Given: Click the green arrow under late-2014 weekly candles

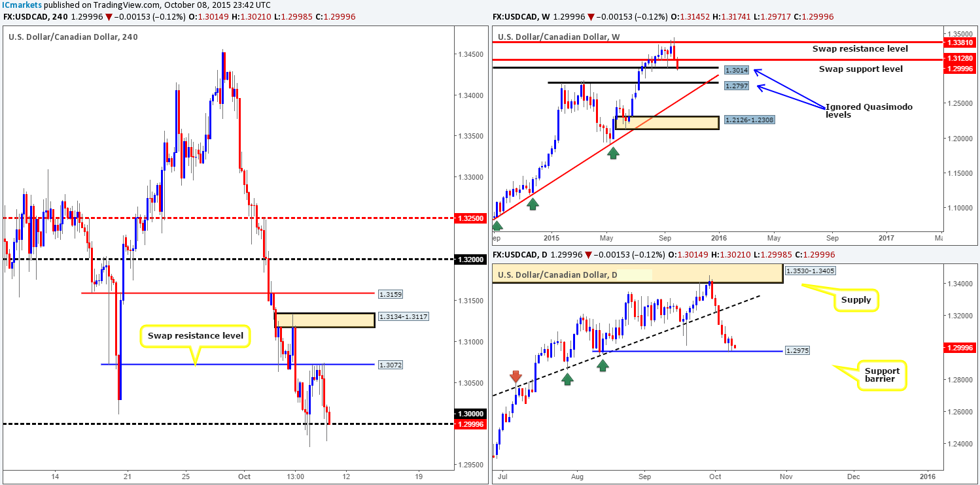Looking at the screenshot, I should coord(533,204).
